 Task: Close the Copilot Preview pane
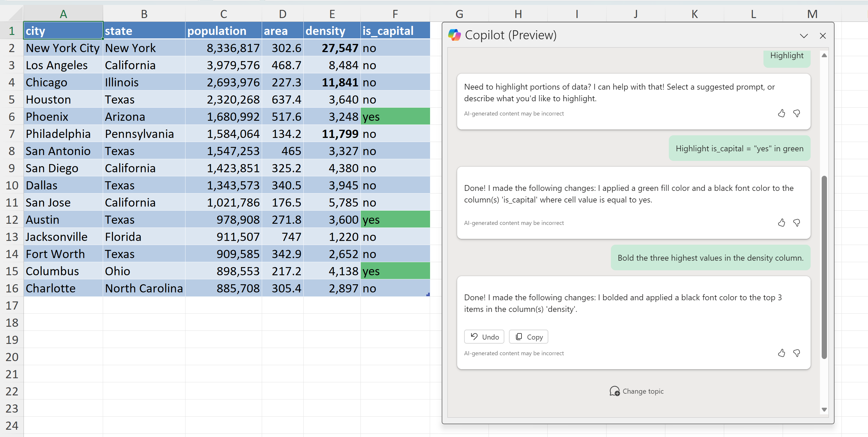(823, 36)
